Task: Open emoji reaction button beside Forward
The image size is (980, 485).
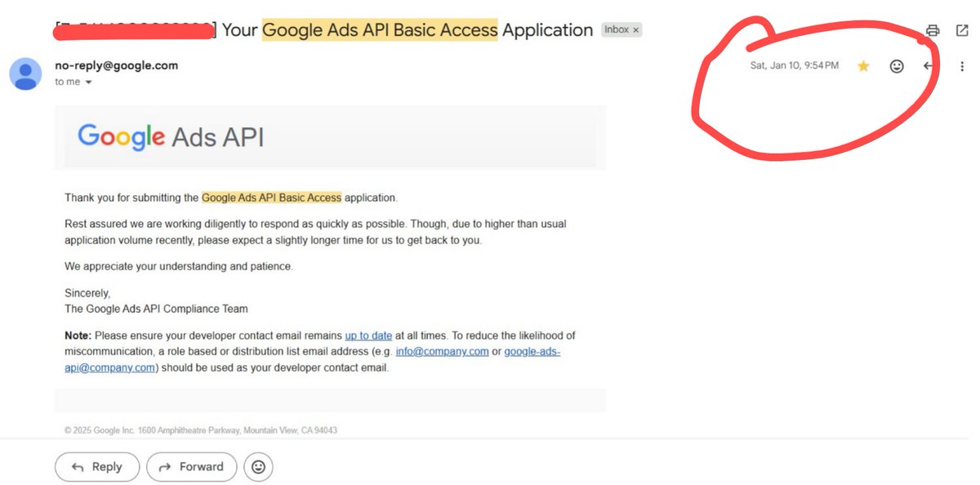Action: [258, 467]
